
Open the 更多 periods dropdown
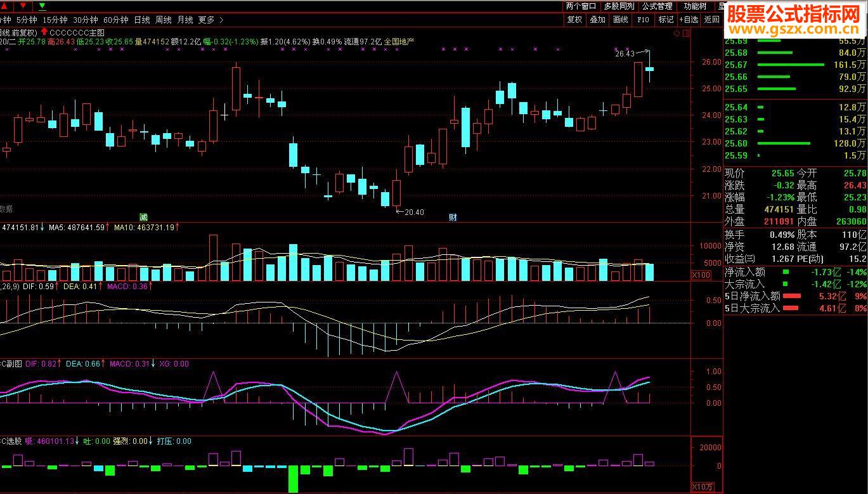click(x=207, y=20)
